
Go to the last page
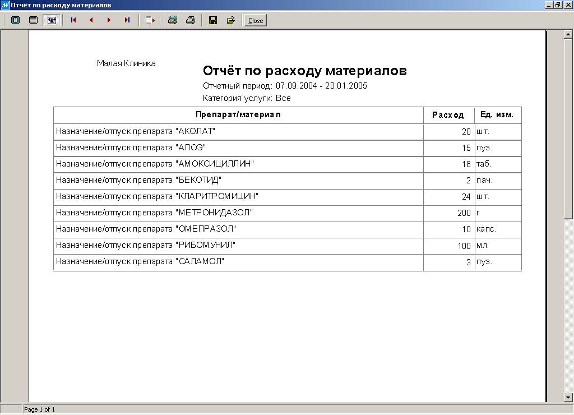coord(127,20)
